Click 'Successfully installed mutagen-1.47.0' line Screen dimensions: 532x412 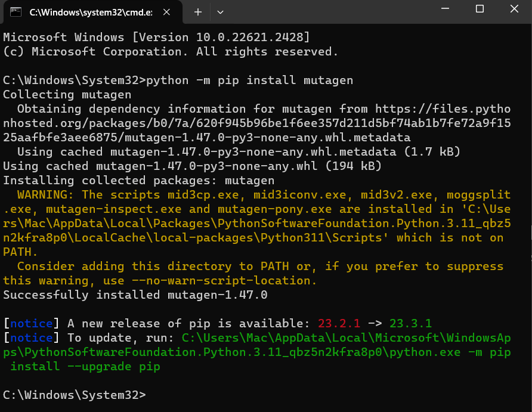135,295
